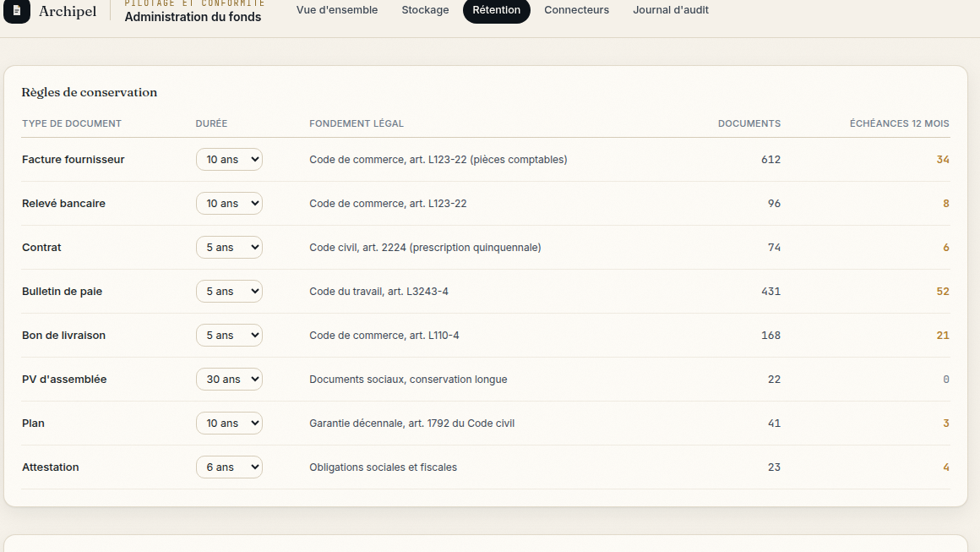Go to the Connecteurs tab
980x552 pixels.
coord(576,10)
